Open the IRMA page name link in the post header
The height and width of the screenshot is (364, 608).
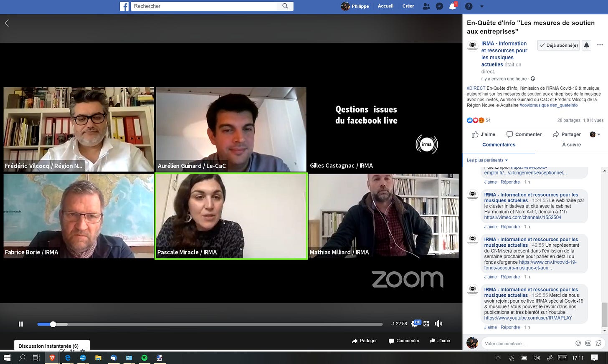pos(504,54)
